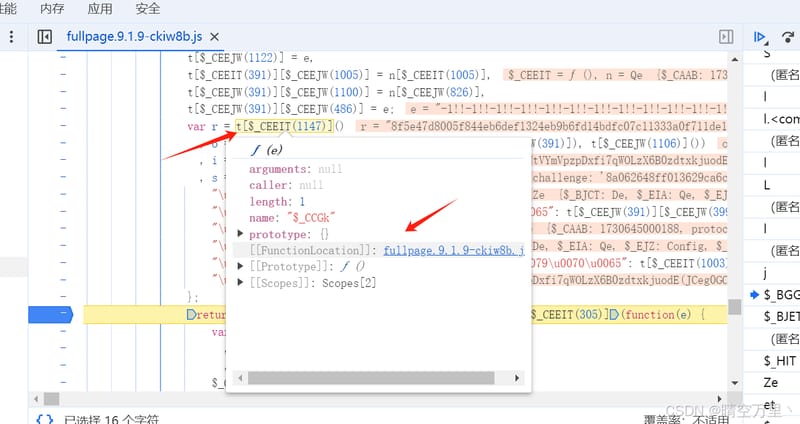
Task: Toggle the file navigator sidebar icon
Action: click(x=44, y=37)
